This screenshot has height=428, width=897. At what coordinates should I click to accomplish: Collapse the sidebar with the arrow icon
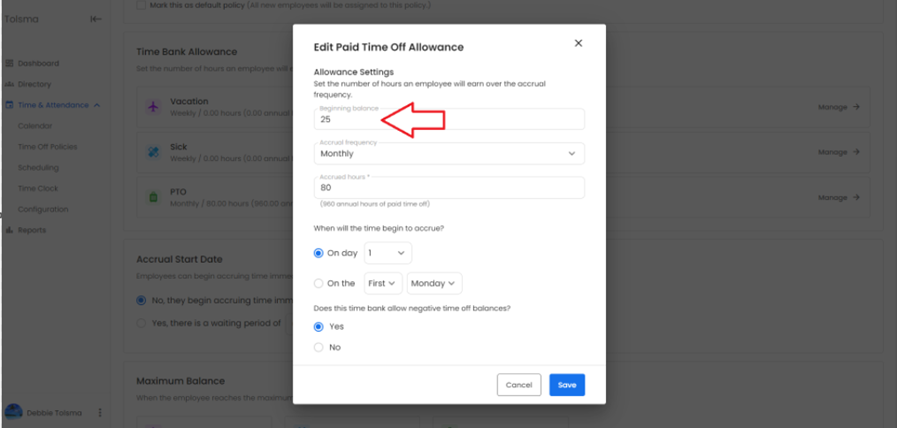click(x=96, y=19)
